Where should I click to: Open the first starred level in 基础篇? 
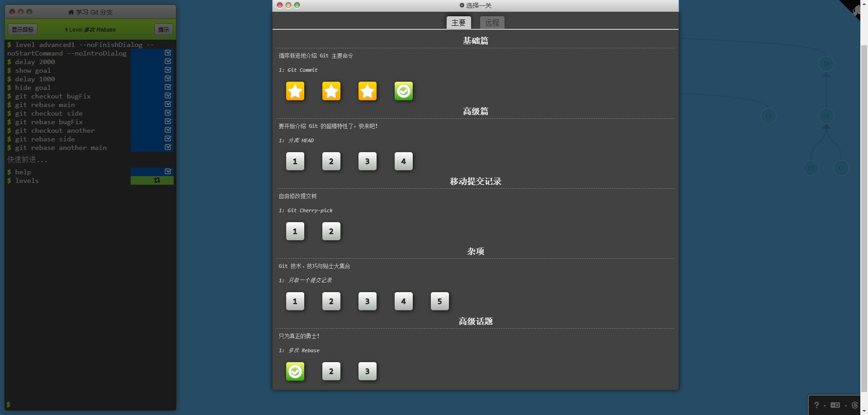pyautogui.click(x=295, y=91)
